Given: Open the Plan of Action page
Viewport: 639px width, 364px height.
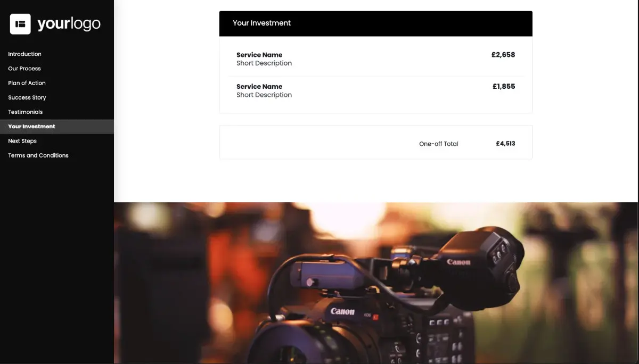Looking at the screenshot, I should (x=27, y=82).
